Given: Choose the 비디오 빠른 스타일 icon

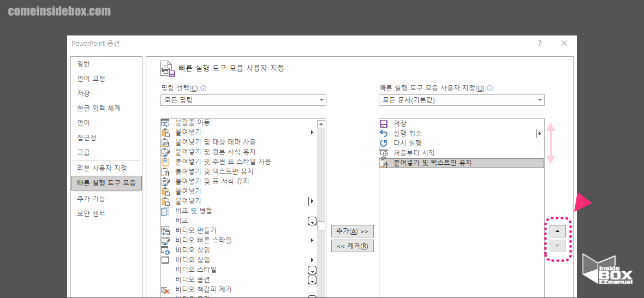Looking at the screenshot, I should click(x=165, y=241).
